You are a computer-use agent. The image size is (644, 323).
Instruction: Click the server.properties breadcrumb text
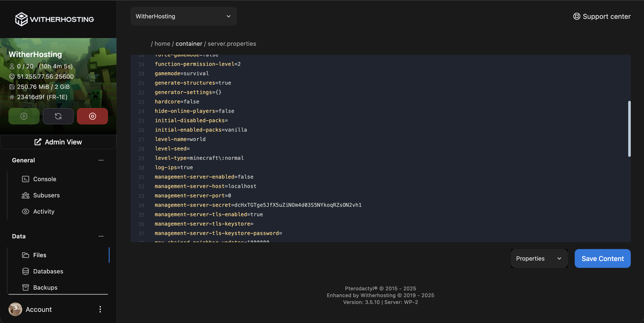pyautogui.click(x=232, y=44)
